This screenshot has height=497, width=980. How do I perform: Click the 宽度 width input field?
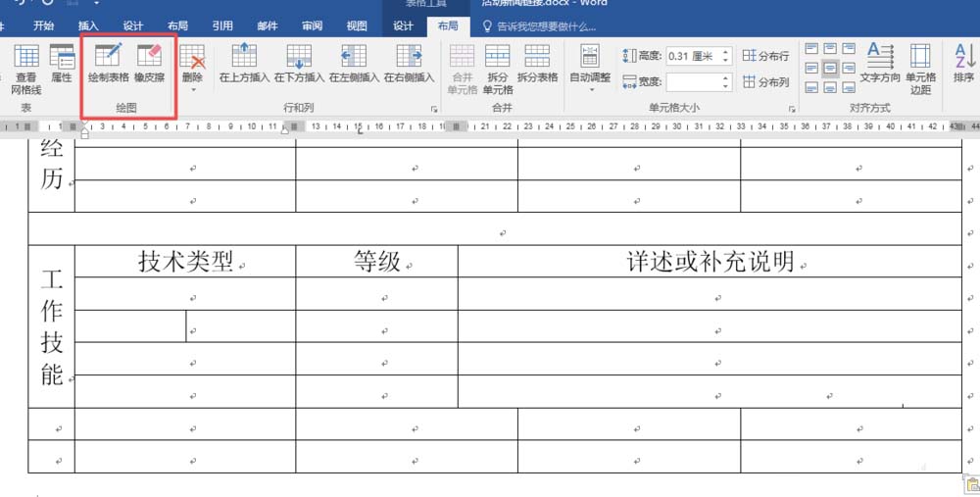(692, 82)
